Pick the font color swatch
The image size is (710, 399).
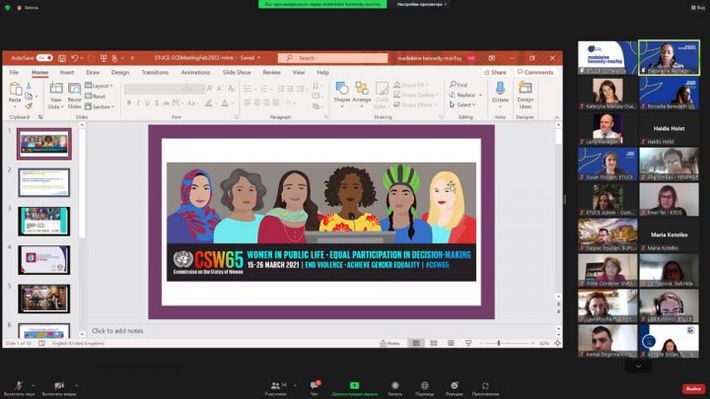coord(225,103)
